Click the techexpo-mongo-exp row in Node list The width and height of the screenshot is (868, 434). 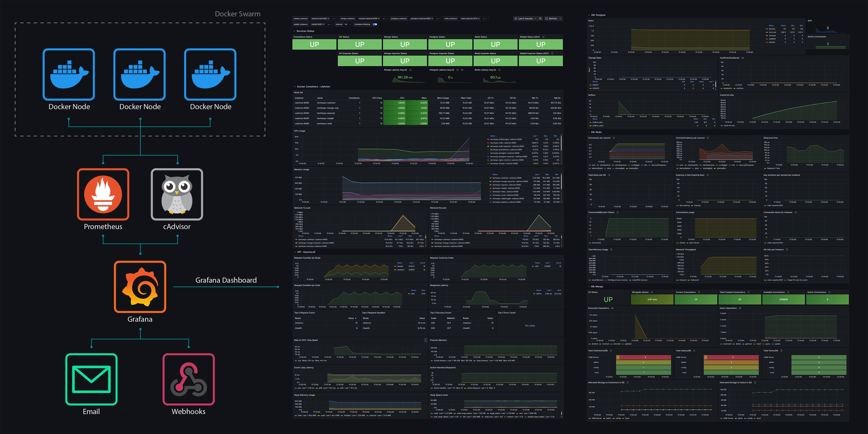click(428, 108)
